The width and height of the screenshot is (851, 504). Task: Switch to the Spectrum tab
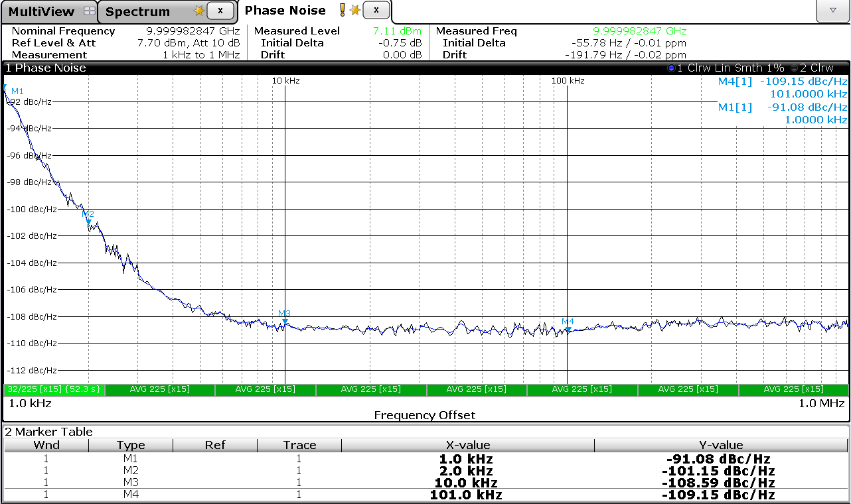137,11
